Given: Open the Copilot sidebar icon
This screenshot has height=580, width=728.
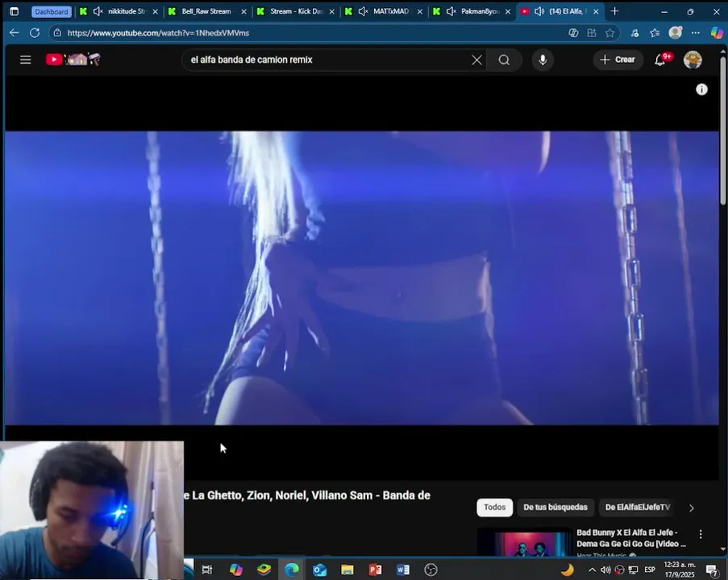Looking at the screenshot, I should tap(717, 32).
